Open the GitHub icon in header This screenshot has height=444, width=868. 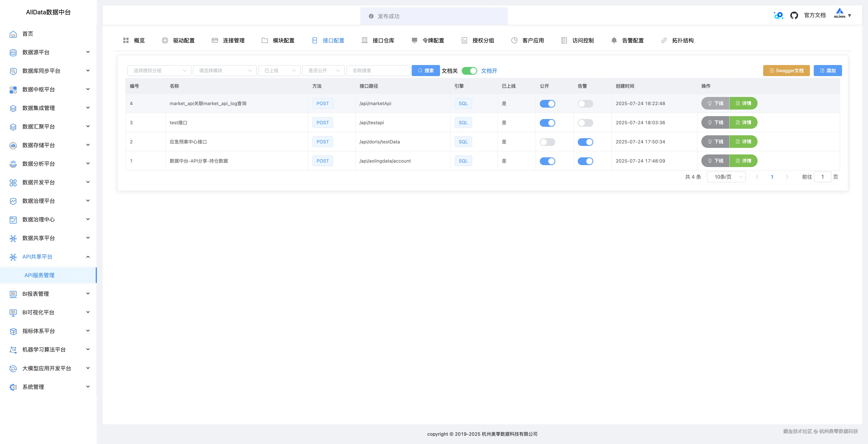pos(794,15)
